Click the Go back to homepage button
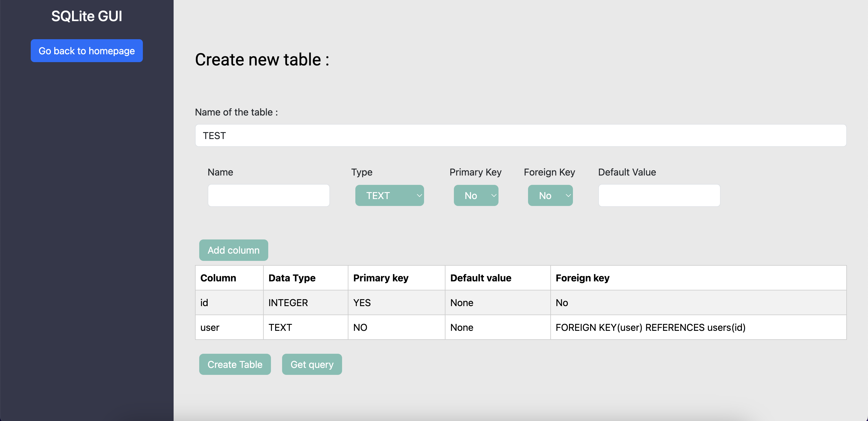 pyautogui.click(x=86, y=51)
